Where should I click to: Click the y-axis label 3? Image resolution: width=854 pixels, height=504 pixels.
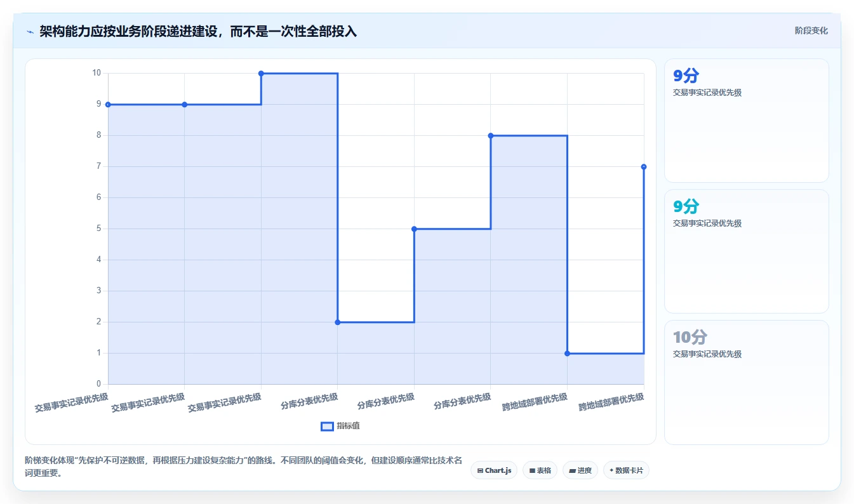[98, 291]
